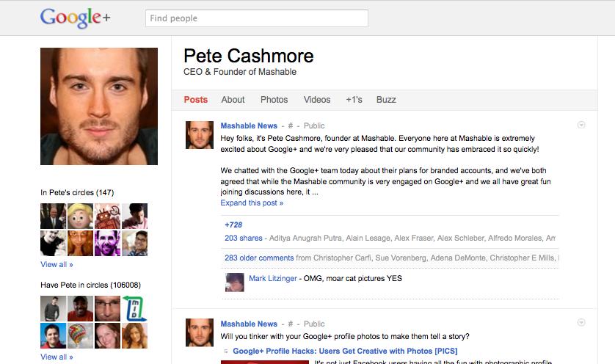This screenshot has height=364, width=615.
Task: Open the # permalink of the first post
Action: pyautogui.click(x=291, y=126)
